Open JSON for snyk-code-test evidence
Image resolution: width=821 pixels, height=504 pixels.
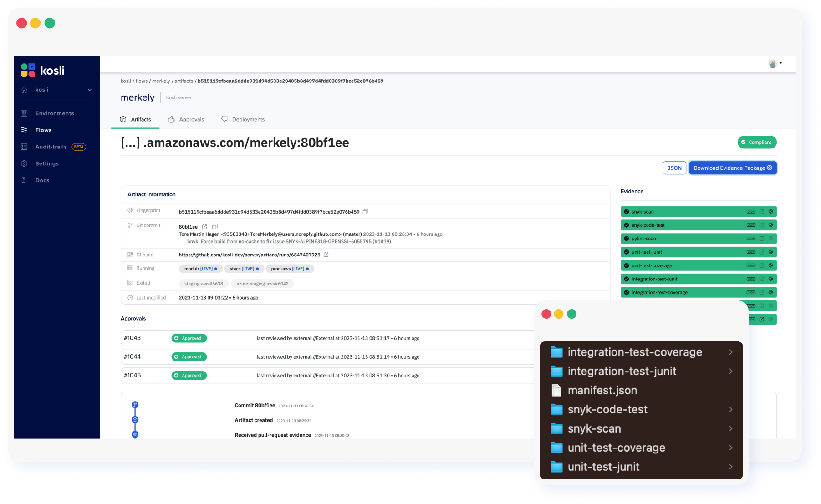tap(751, 225)
